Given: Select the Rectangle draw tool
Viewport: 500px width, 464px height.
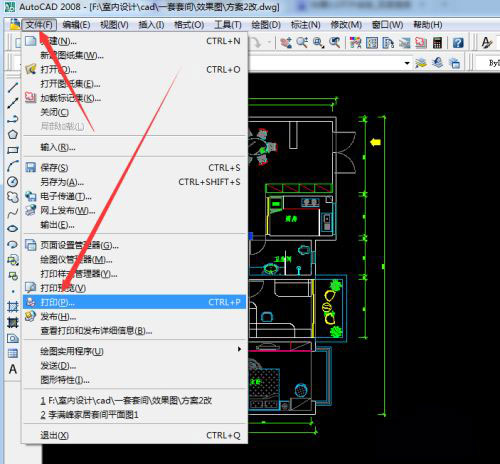Looking at the screenshot, I should [13, 150].
